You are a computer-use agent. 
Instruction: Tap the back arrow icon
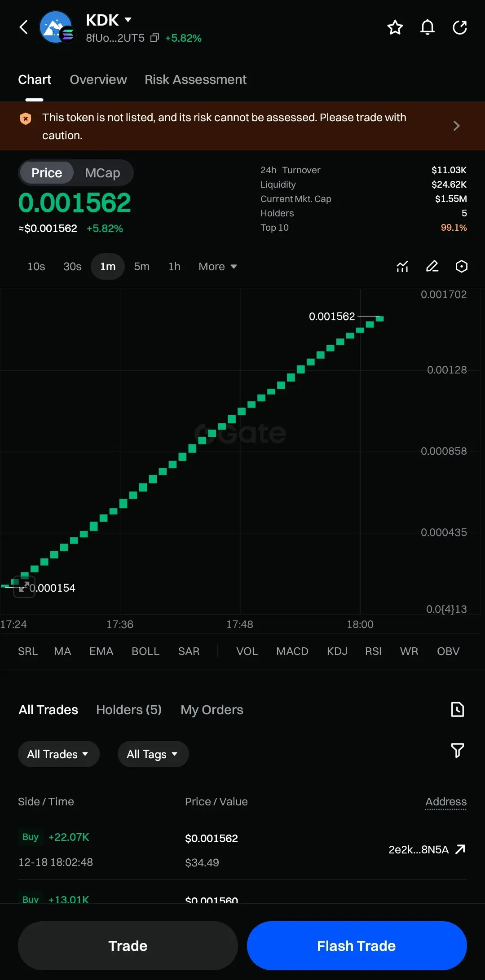[24, 27]
